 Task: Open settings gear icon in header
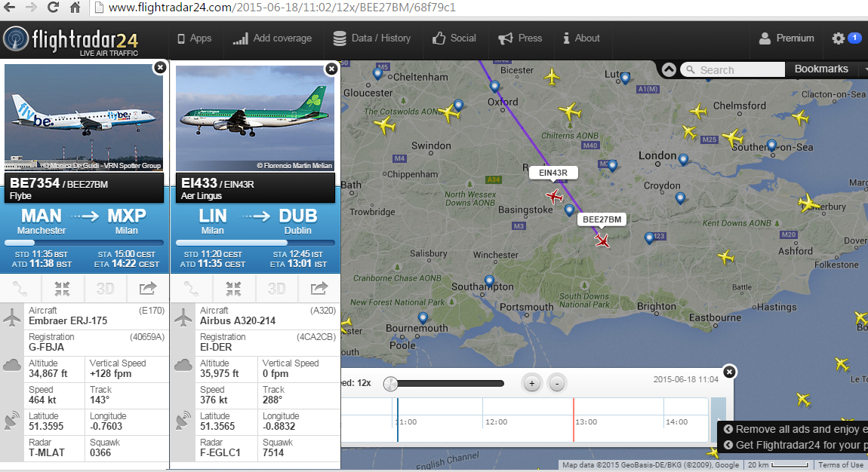pos(839,38)
